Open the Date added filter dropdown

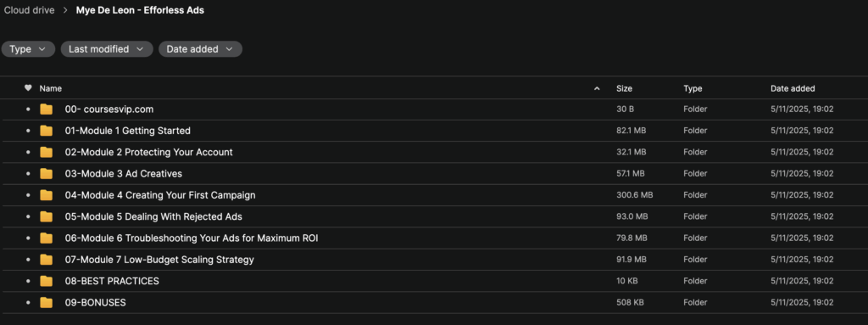pos(200,49)
